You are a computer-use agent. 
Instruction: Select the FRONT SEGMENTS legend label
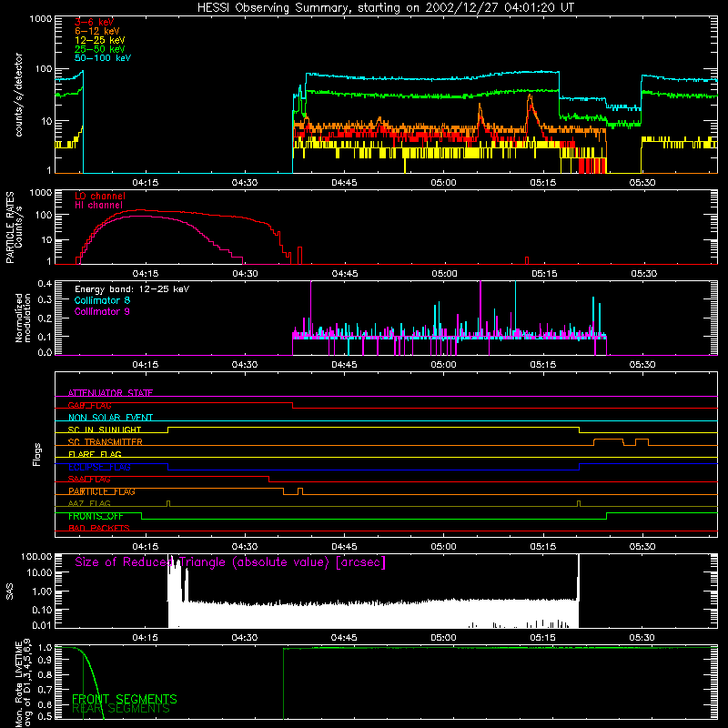(x=125, y=699)
